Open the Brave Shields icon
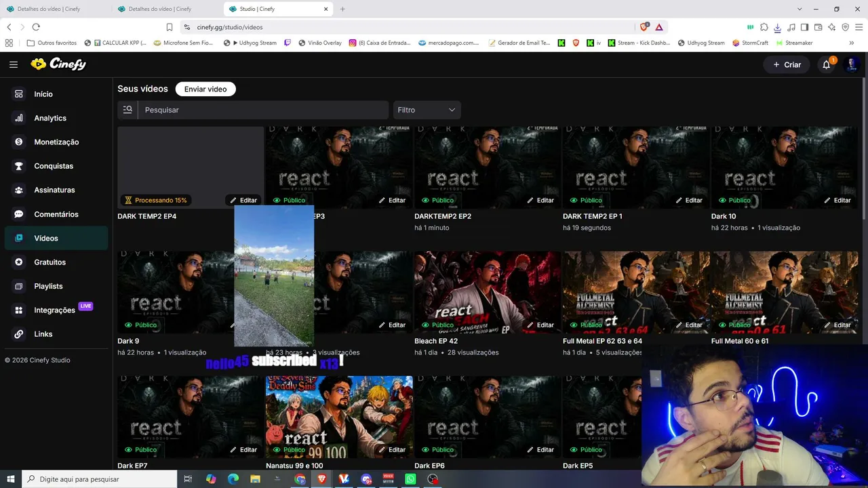Viewport: 868px width, 488px height. [x=644, y=27]
